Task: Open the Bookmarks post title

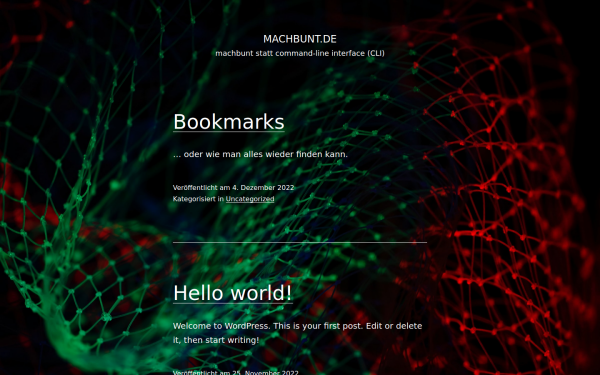Action: point(229,122)
